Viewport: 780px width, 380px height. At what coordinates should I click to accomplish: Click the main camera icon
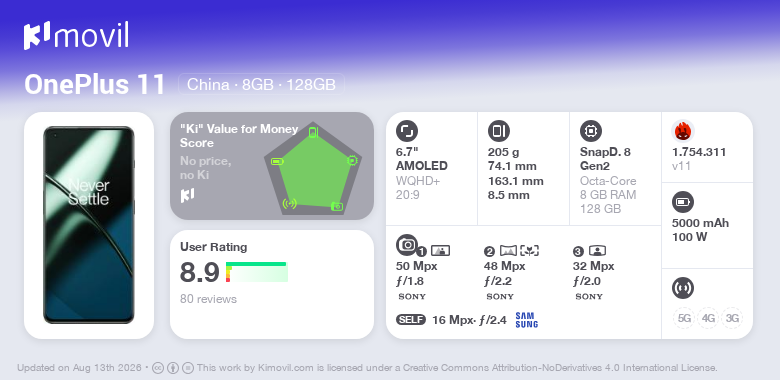[x=407, y=244]
